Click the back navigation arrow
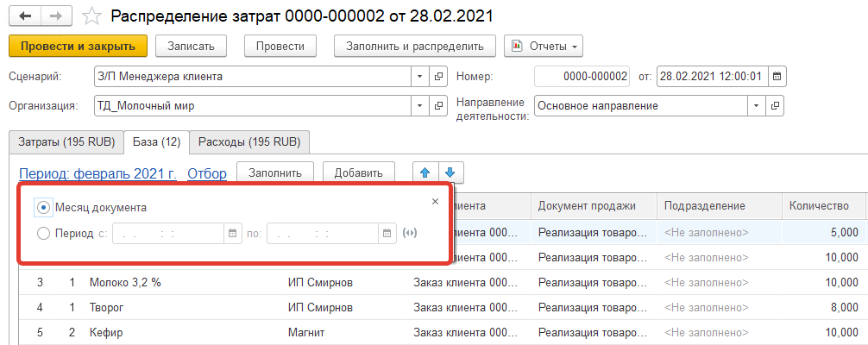Viewport: 868px width, 345px height. [25, 16]
